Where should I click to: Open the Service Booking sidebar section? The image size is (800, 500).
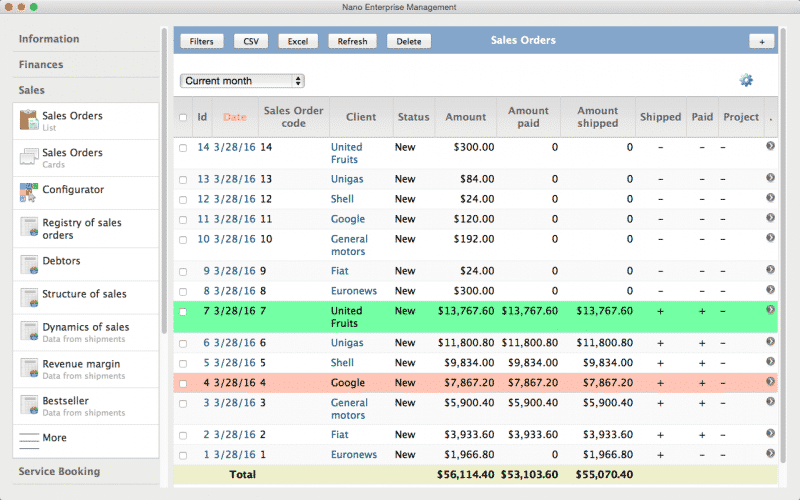click(59, 471)
